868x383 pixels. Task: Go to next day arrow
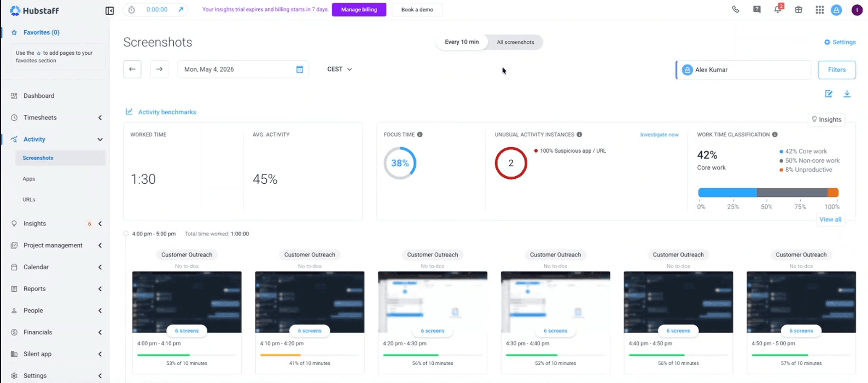coord(159,69)
